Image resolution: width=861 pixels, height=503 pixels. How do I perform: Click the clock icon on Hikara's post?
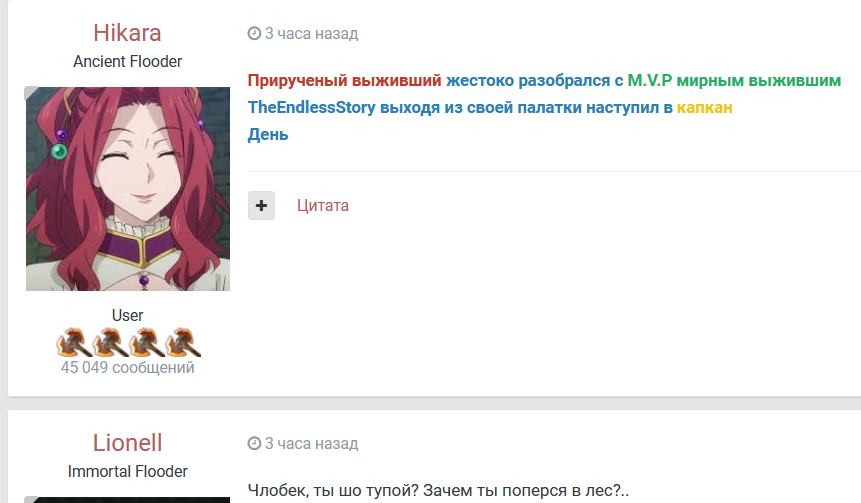[254, 33]
